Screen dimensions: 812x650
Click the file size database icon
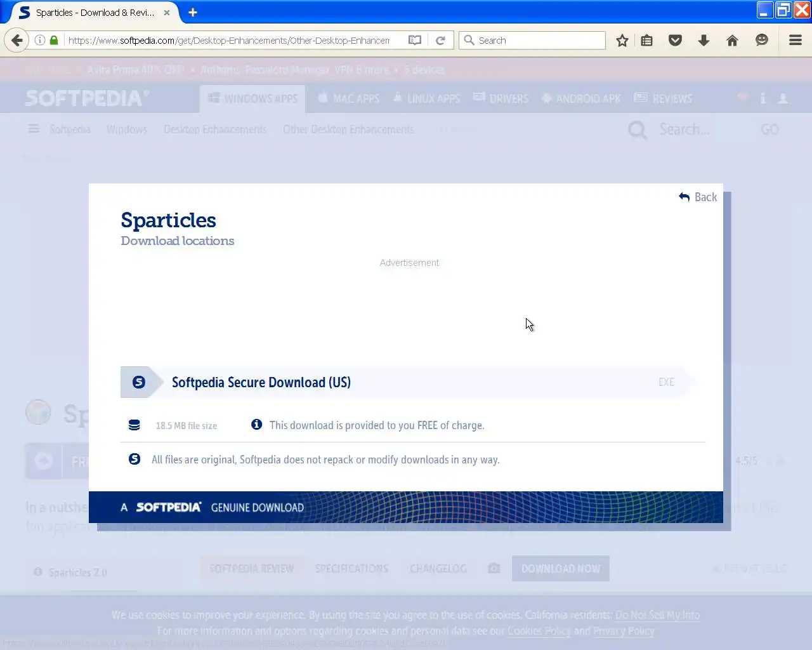(x=134, y=425)
